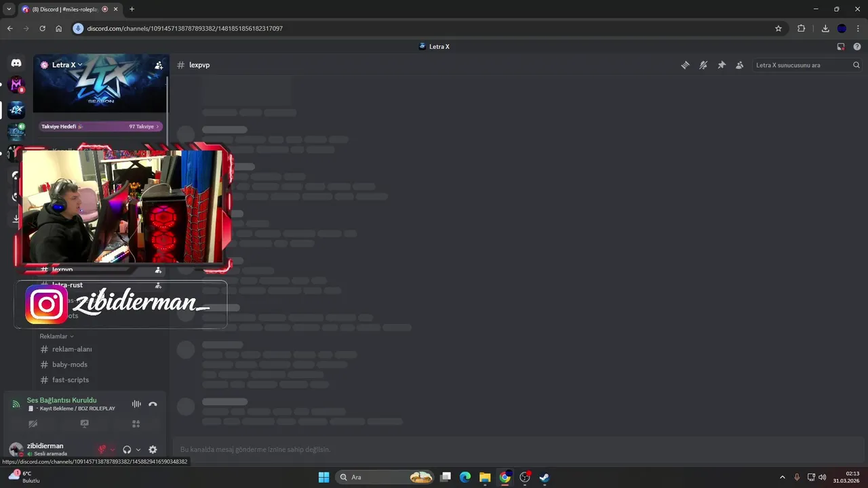Open the Discord inbox icon
The height and width of the screenshot is (488, 868).
[841, 47]
